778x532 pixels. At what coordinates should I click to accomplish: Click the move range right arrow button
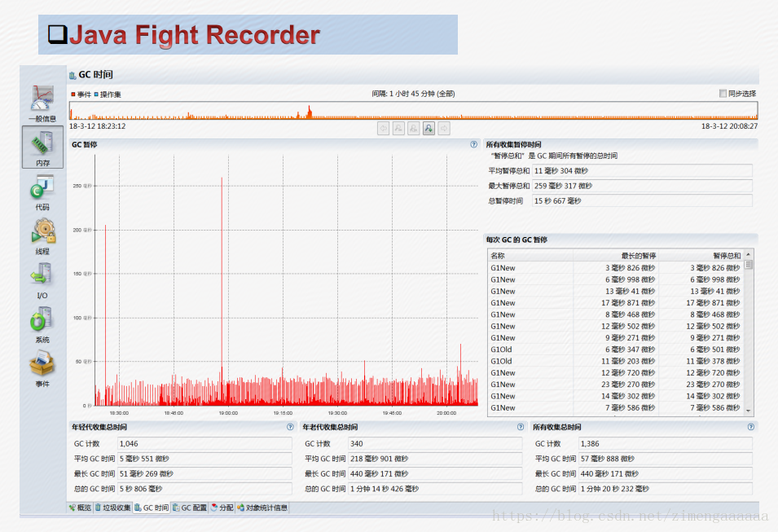(x=444, y=129)
